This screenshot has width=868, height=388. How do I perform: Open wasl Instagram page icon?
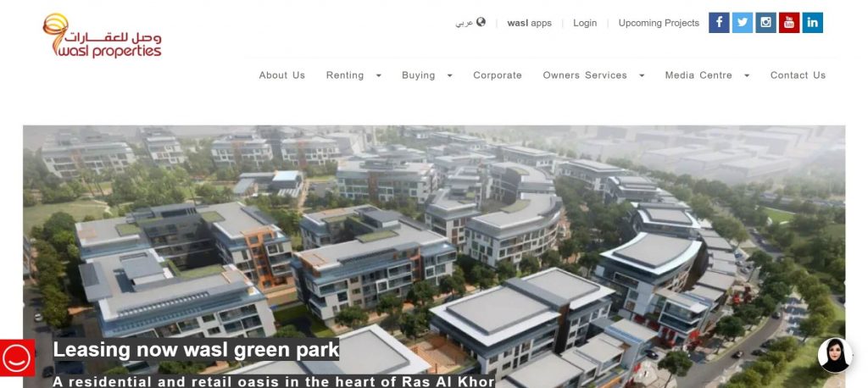[x=765, y=23]
